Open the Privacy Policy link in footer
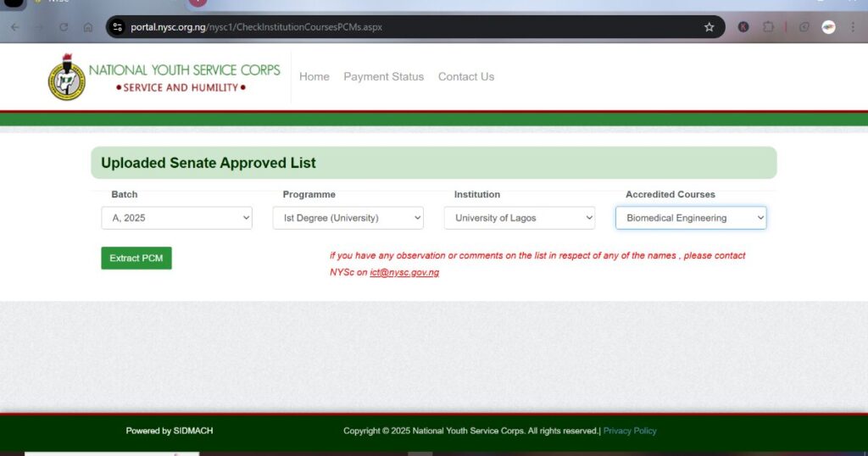 click(x=629, y=431)
